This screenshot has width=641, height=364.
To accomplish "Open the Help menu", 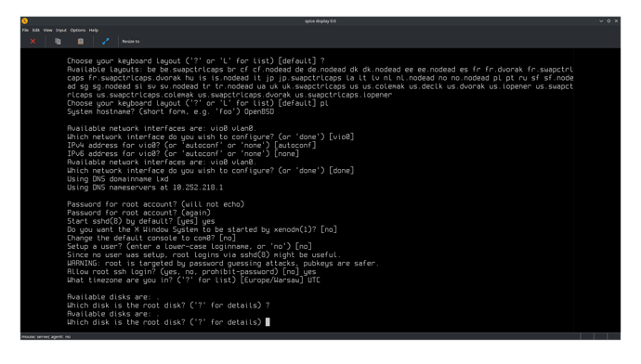I will [x=94, y=31].
